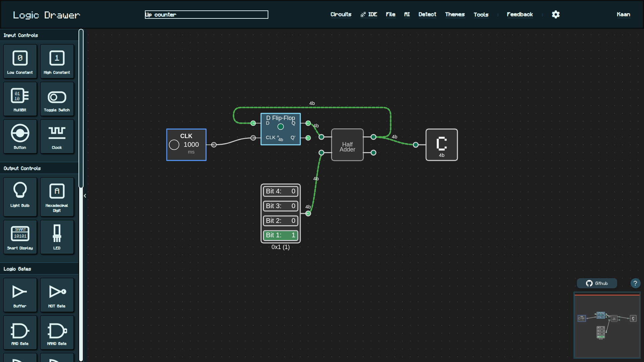Toggle Bit 2 of the multibit input
This screenshot has height=362, width=644.
pos(280,221)
